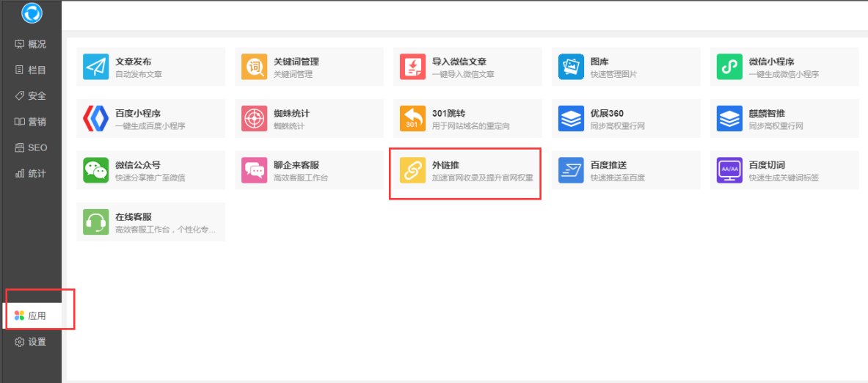The width and height of the screenshot is (868, 383).
Task: Click description 一键导入微信文章
Action: [463, 74]
